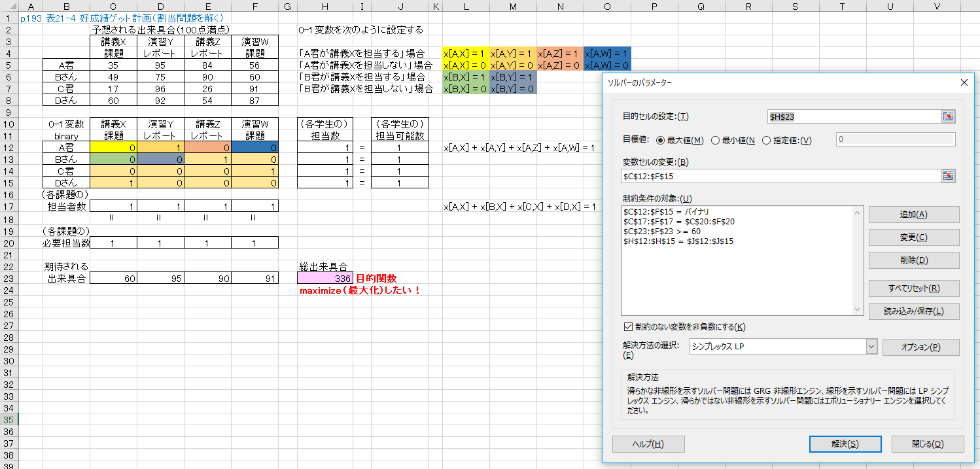
Task: Click the 変数セルの変更 input field
Action: tap(781, 176)
